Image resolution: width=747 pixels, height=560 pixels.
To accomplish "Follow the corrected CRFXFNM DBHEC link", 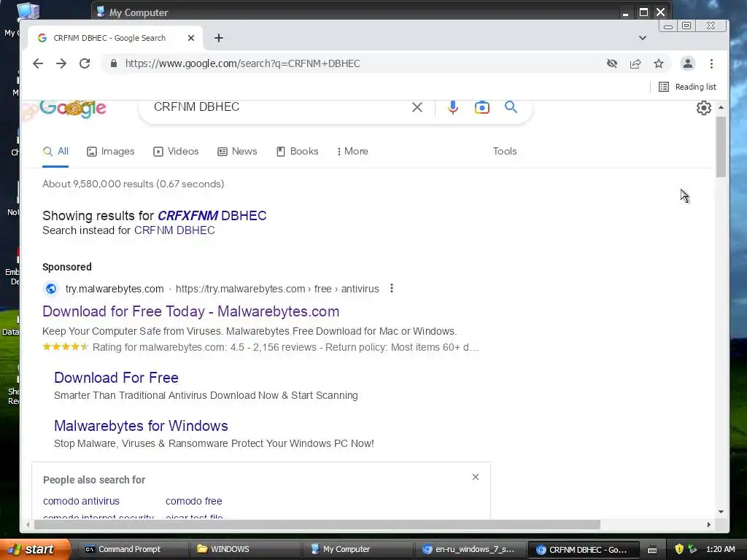I will 212,216.
